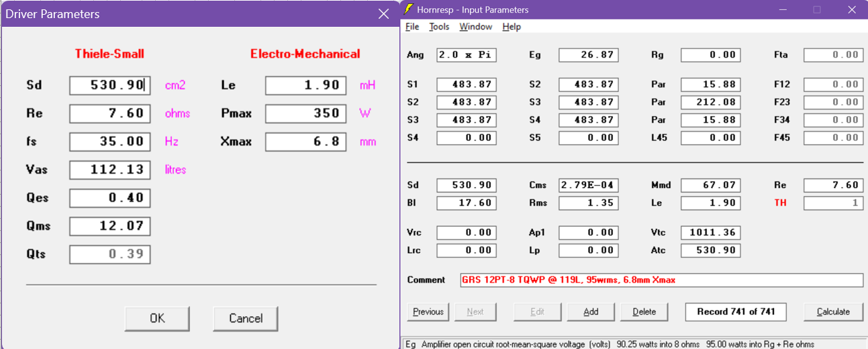Click the Atc field in Hornresp

[x=711, y=250]
